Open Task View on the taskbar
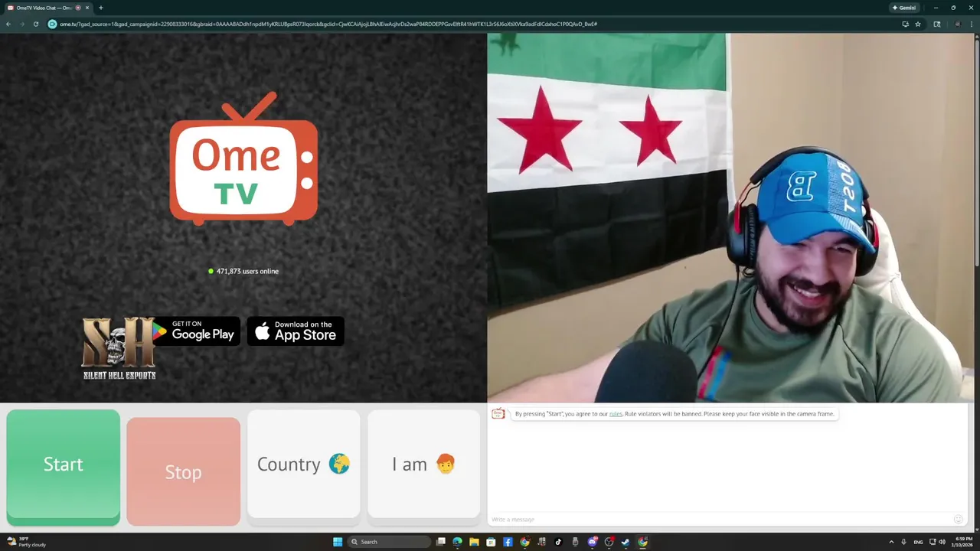Screen dimensions: 980x551 click(x=441, y=542)
